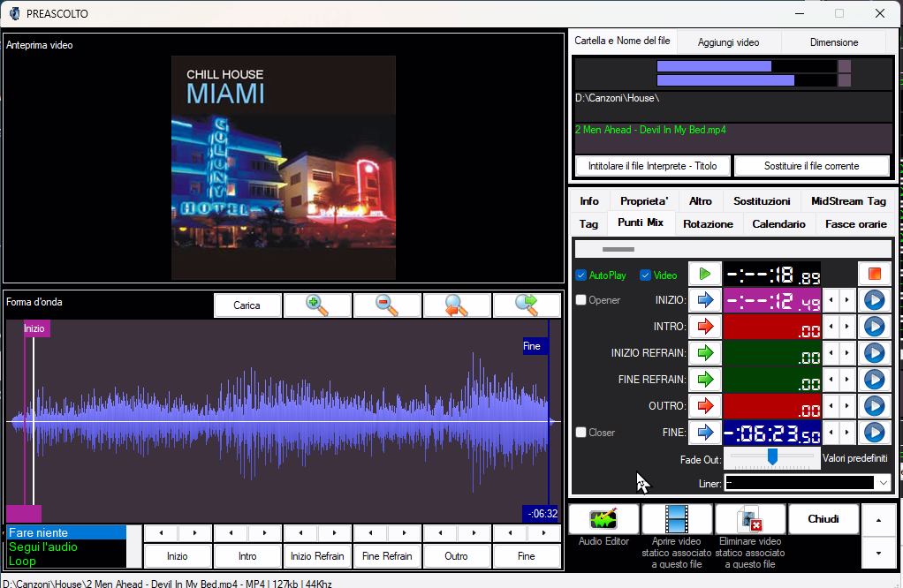
Task: Expand the Liner dropdown
Action: (x=884, y=483)
